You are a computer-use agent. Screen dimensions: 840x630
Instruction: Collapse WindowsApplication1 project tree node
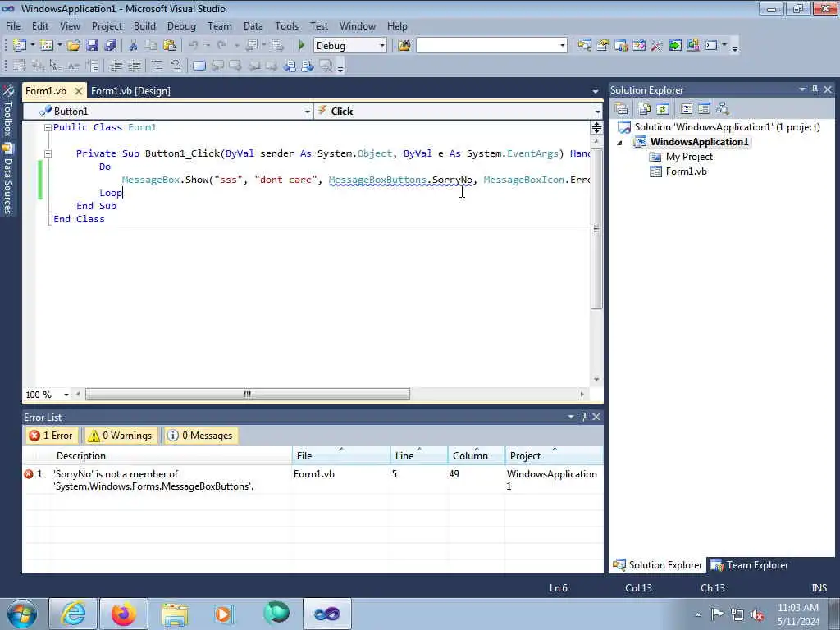coord(620,143)
